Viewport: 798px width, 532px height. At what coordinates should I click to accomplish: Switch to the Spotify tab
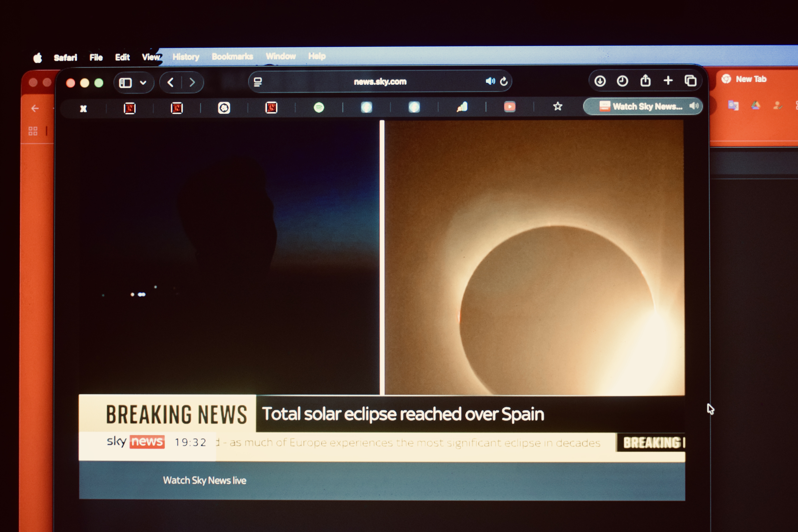pyautogui.click(x=319, y=108)
